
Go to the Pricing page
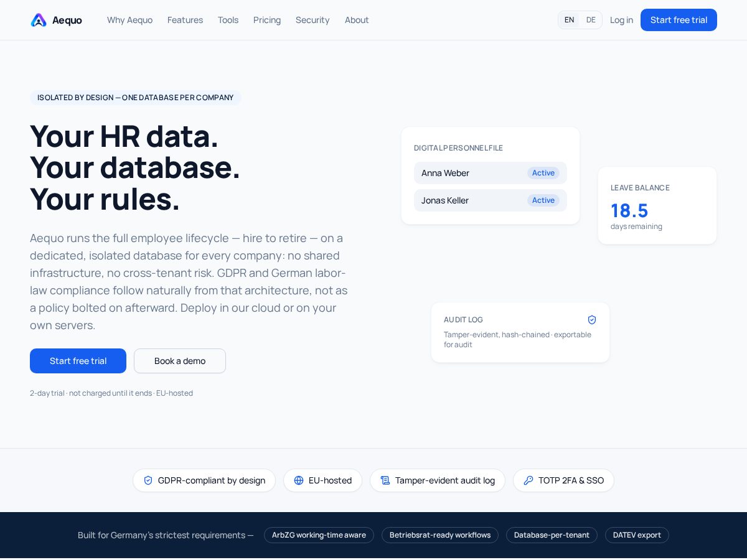click(x=267, y=20)
